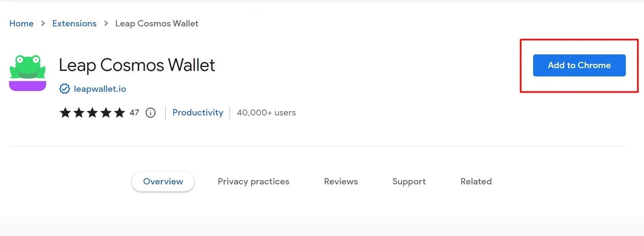Image resolution: width=644 pixels, height=236 pixels.
Task: Click the chevron after Home breadcrumb
Action: (43, 24)
